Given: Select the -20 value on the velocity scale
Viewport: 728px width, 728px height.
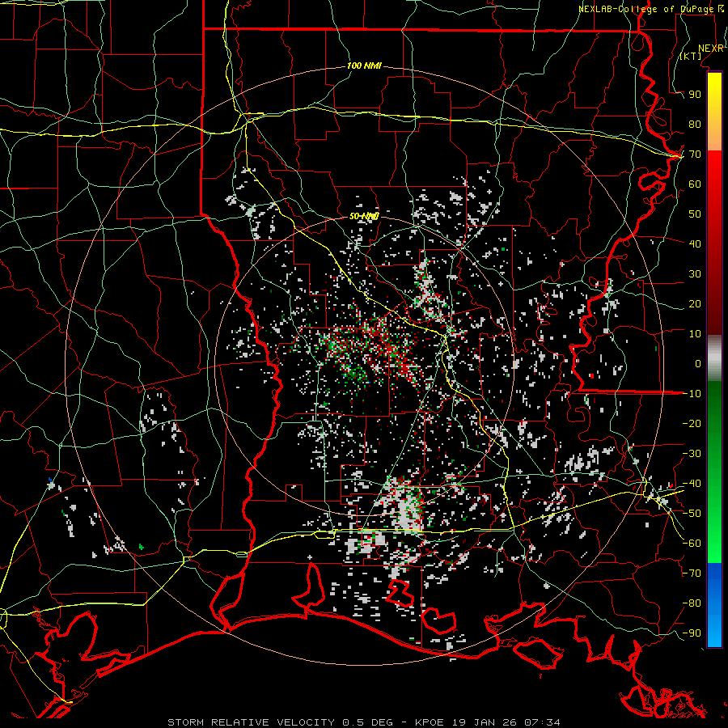Looking at the screenshot, I should [692, 423].
